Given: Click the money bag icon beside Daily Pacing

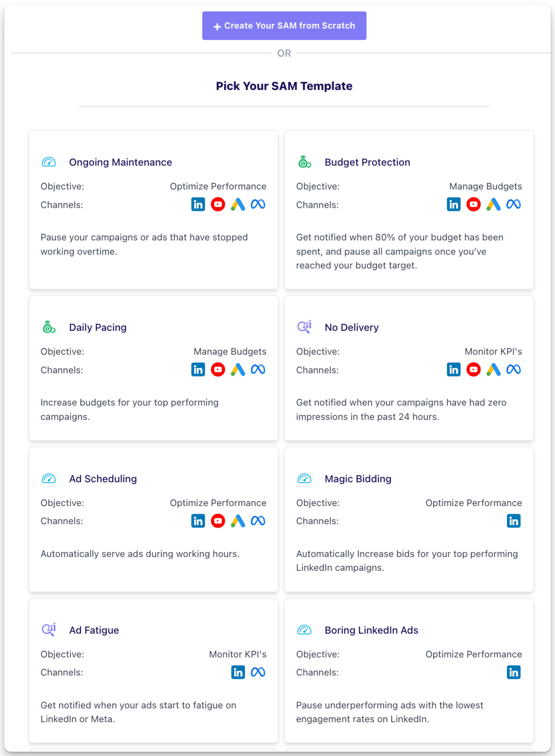Looking at the screenshot, I should tap(49, 327).
